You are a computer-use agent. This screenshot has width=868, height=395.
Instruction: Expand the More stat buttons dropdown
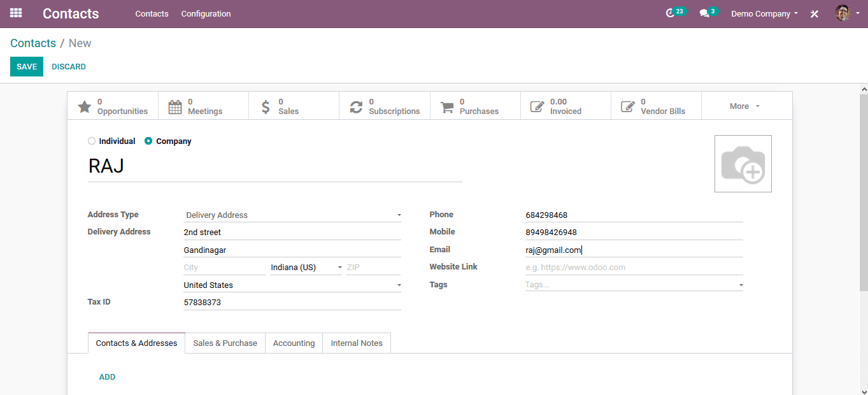pyautogui.click(x=746, y=106)
